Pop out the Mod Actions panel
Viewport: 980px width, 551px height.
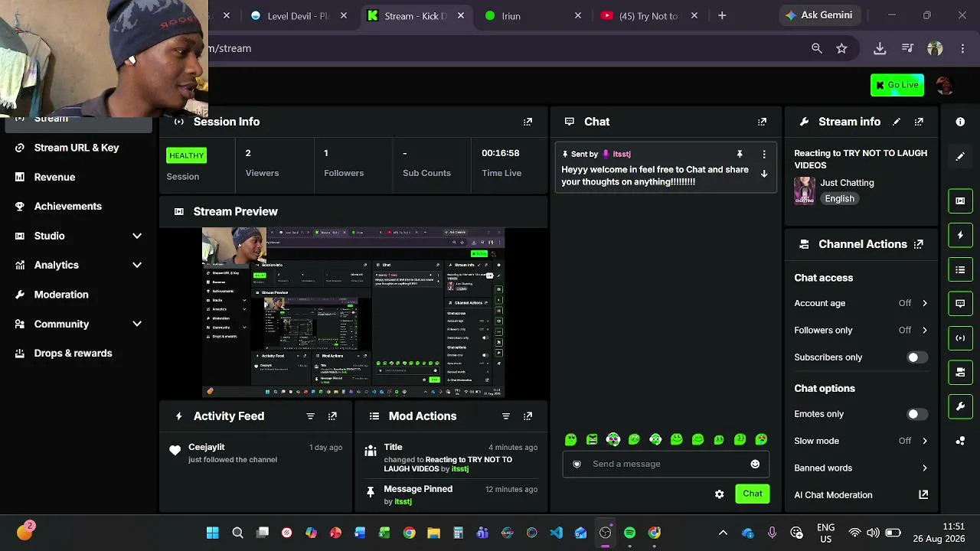[x=528, y=416]
